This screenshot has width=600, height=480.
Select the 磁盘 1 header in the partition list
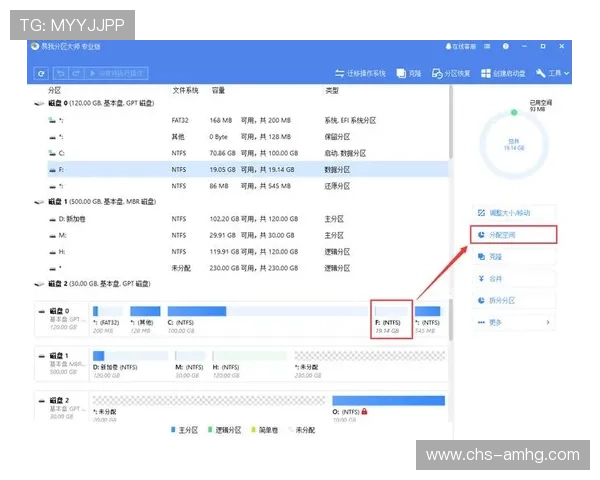coord(102,201)
